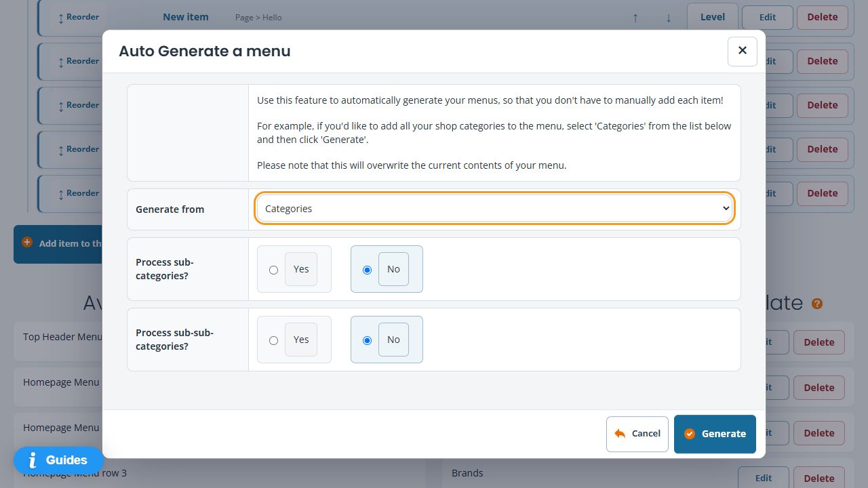Delete the New item menu entry

823,17
